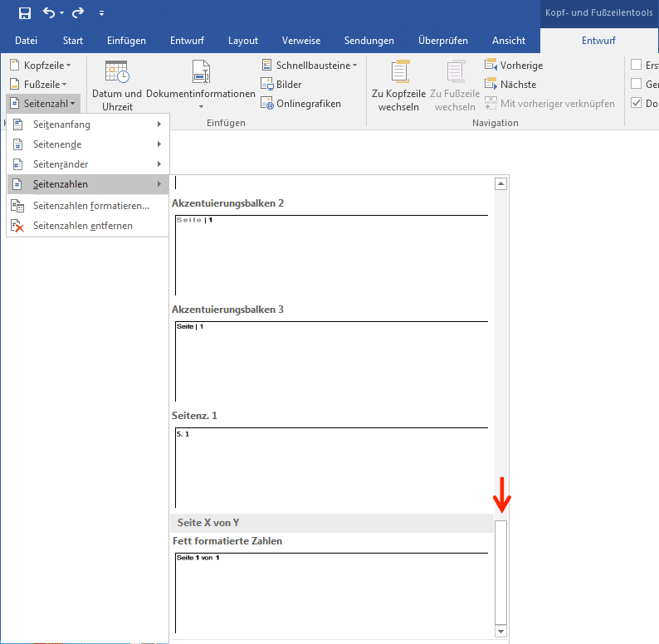Viewport: 659px width, 644px height.
Task: Uncheck the third checked options checkbox
Action: pos(637,104)
